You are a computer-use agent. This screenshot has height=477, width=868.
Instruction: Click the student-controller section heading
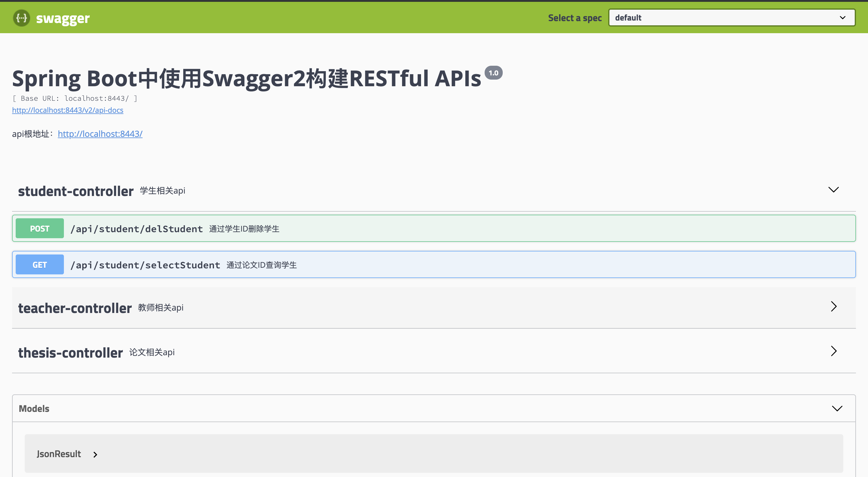point(75,191)
